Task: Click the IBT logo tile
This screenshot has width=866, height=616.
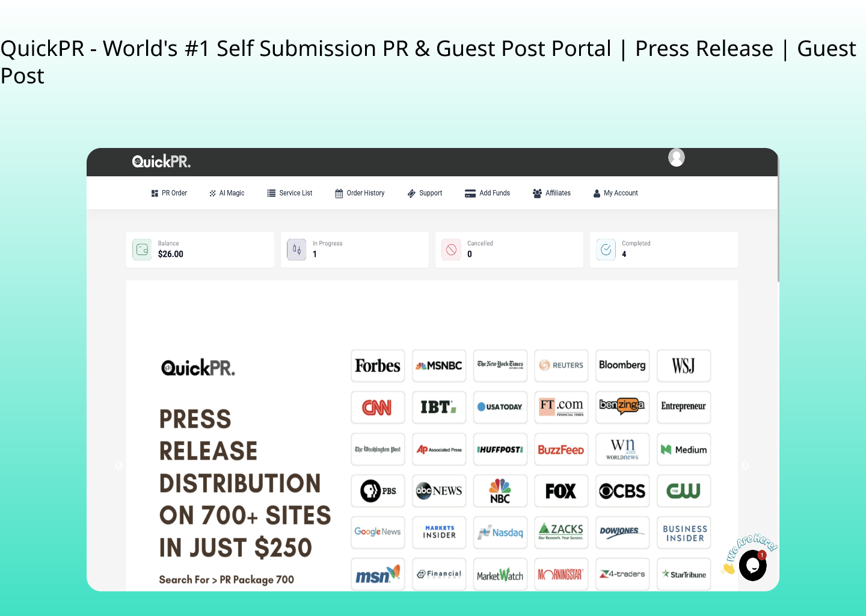Action: (x=439, y=407)
